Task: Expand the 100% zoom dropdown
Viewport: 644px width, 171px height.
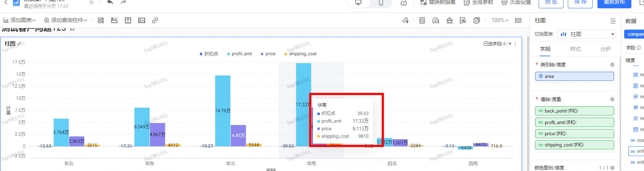Action: [500, 21]
